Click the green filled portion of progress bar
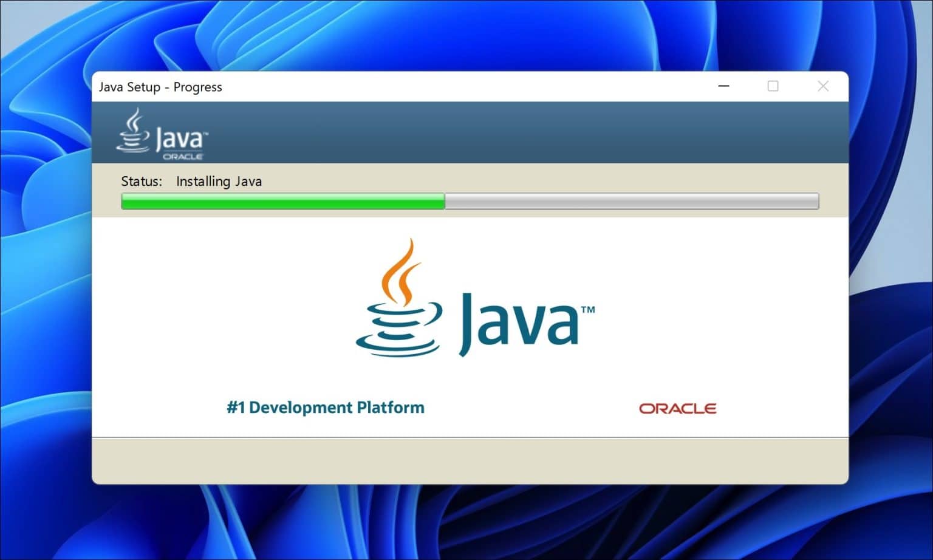933x560 pixels. tap(282, 201)
